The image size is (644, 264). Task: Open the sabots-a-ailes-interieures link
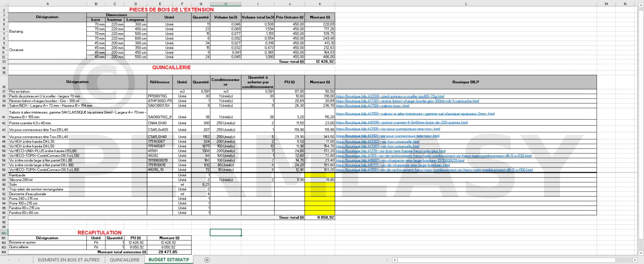coord(415,114)
